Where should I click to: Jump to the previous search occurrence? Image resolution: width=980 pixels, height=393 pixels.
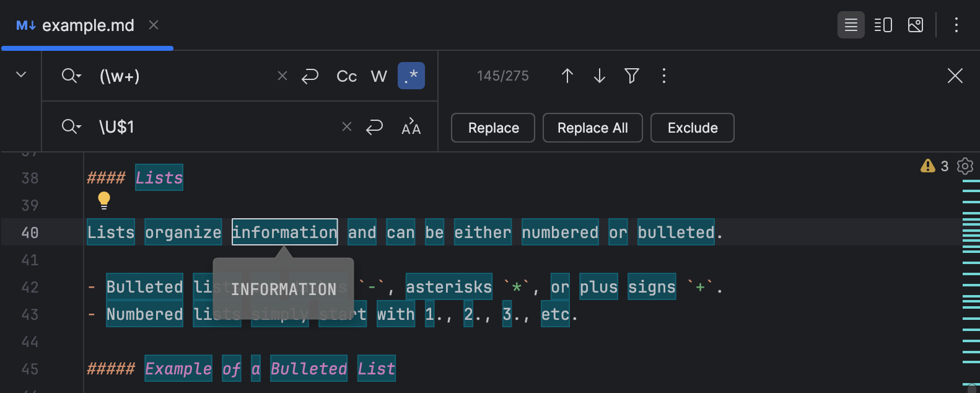tap(567, 76)
